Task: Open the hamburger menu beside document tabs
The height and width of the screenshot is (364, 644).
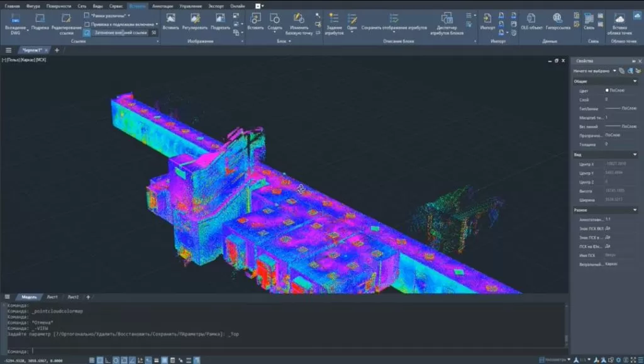Action: pos(8,50)
